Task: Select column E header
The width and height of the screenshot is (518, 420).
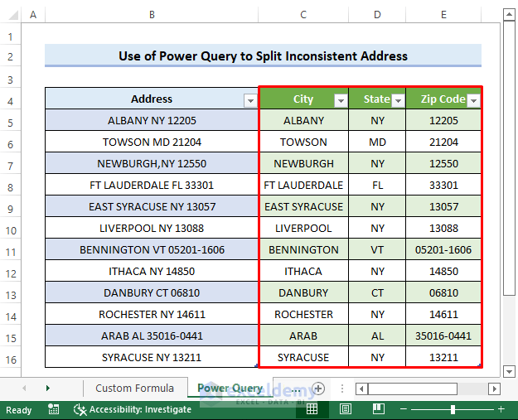Action: point(443,15)
